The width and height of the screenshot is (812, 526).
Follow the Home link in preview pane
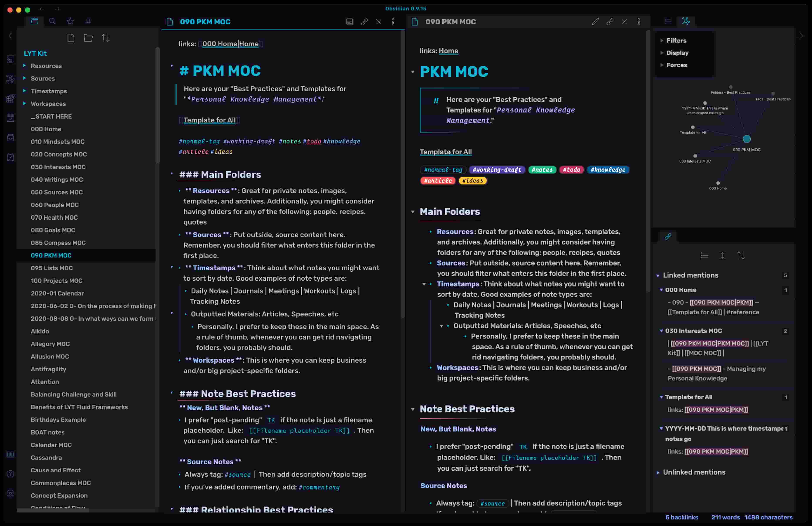(448, 51)
